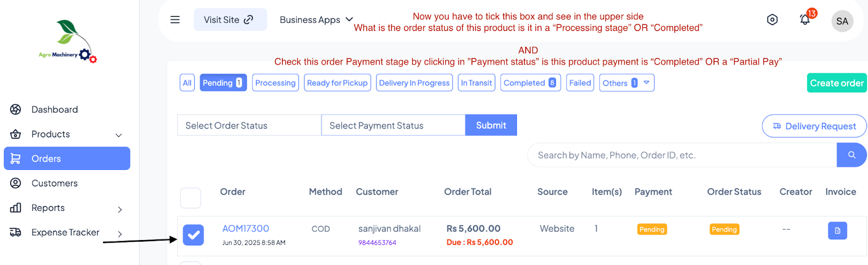
Task: Open the hexagon settings icon
Action: (x=772, y=20)
